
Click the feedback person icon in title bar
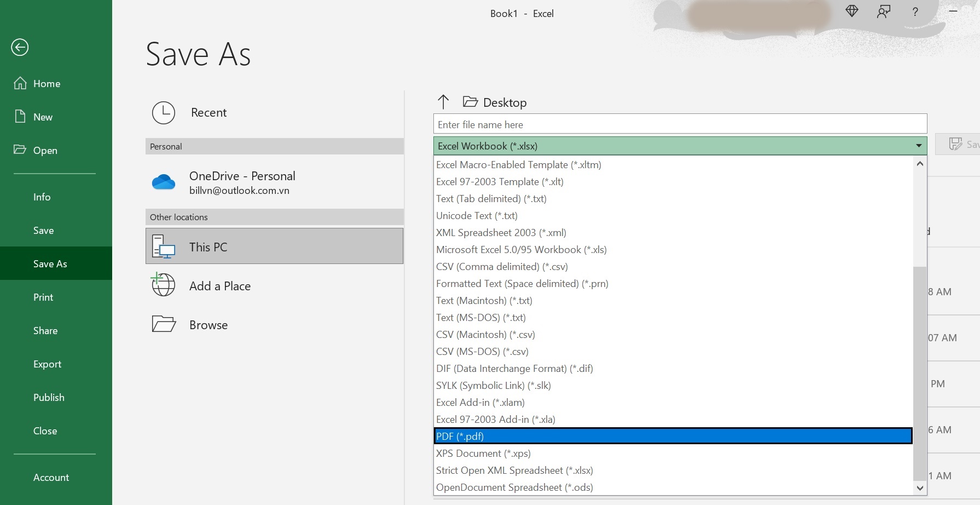click(883, 12)
